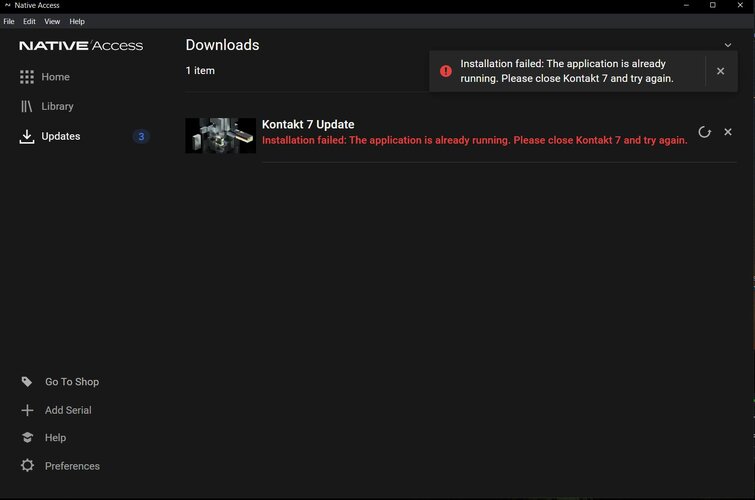Screen dimensions: 755x500
Task: Click the Native Access title bar icon
Action: [8, 5]
